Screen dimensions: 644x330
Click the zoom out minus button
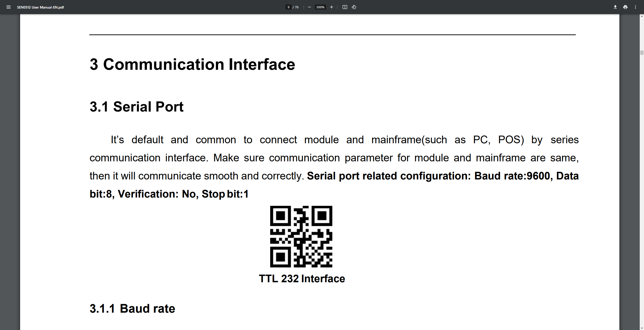[309, 7]
